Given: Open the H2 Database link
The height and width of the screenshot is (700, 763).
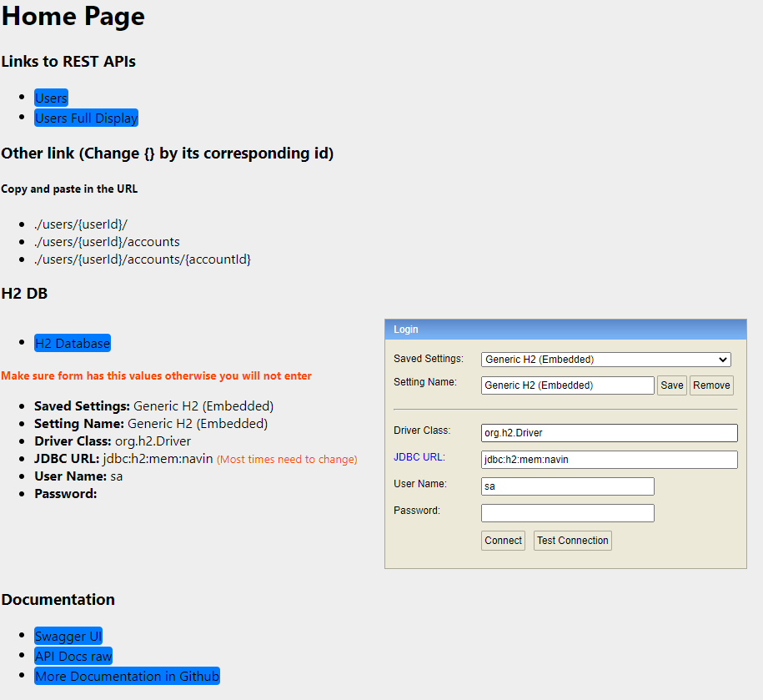Looking at the screenshot, I should click(73, 343).
